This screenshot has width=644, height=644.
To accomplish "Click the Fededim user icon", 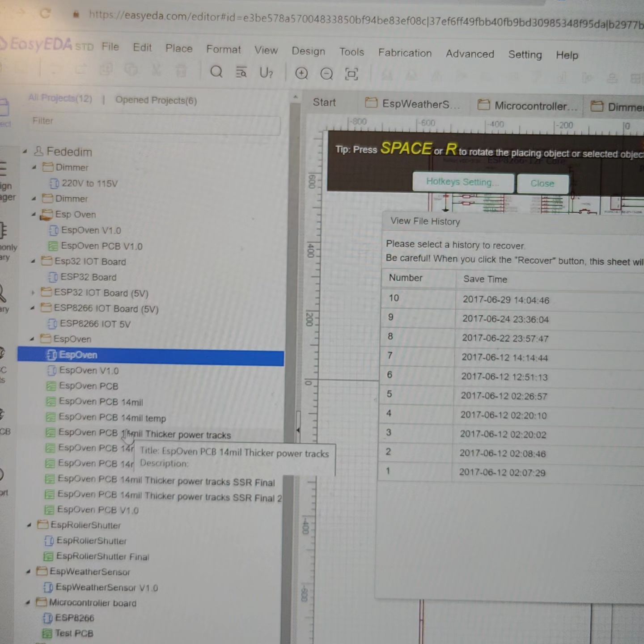I will [x=39, y=151].
